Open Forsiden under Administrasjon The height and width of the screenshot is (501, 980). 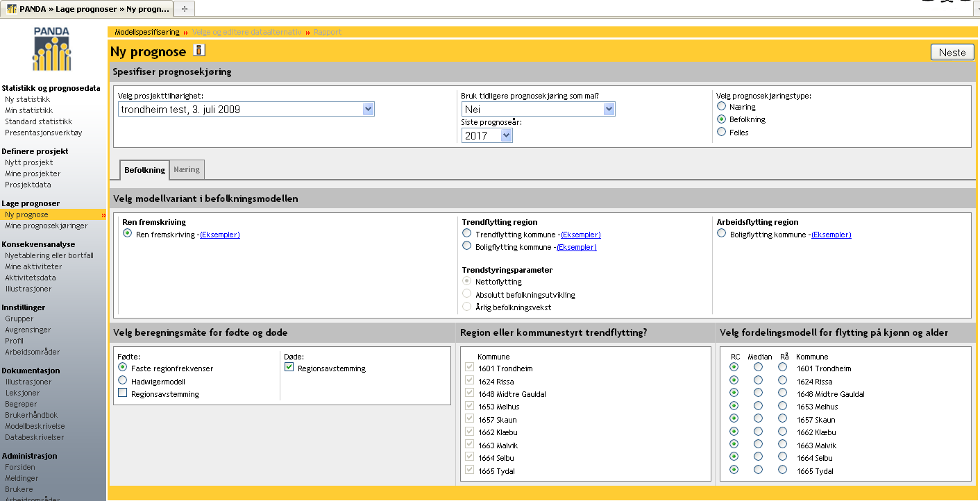pos(19,467)
